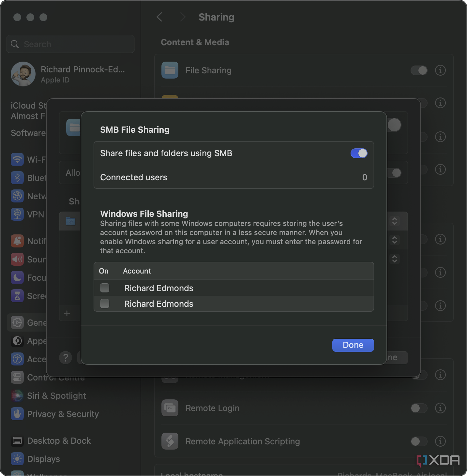This screenshot has width=467, height=476.
Task: Click the Remote Login terminal icon
Action: coord(170,408)
